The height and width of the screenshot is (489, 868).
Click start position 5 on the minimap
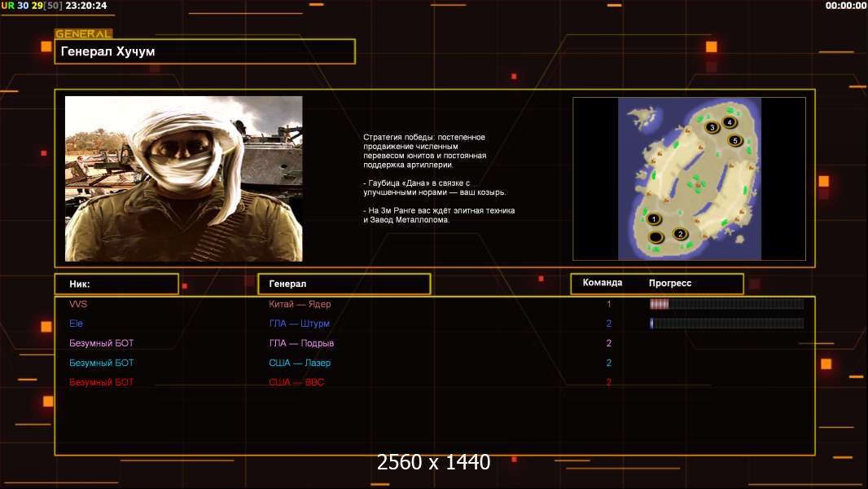tap(735, 140)
